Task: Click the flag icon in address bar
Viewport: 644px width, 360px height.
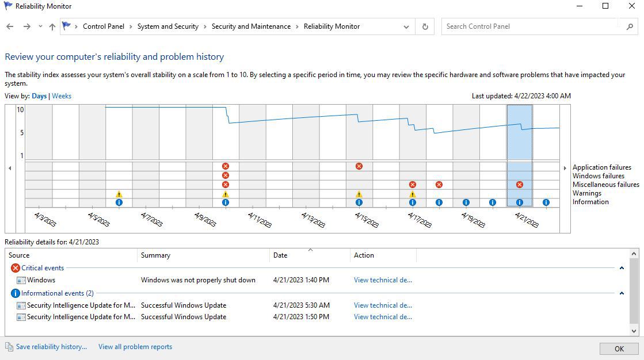Action: [66, 26]
